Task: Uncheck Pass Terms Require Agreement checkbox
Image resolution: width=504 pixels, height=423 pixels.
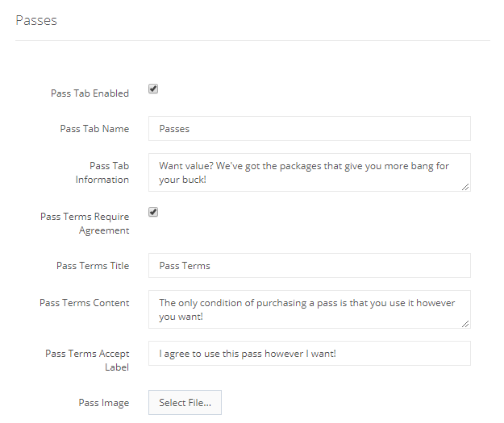Action: (153, 213)
